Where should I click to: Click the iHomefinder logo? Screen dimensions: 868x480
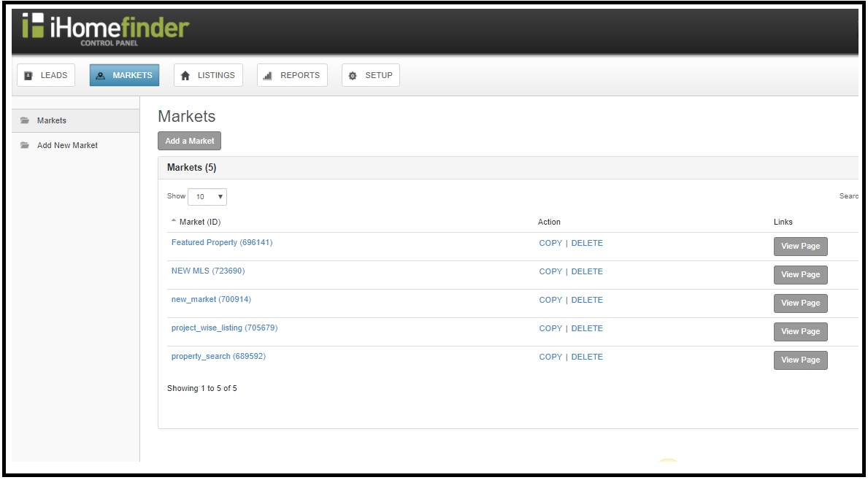(106, 28)
